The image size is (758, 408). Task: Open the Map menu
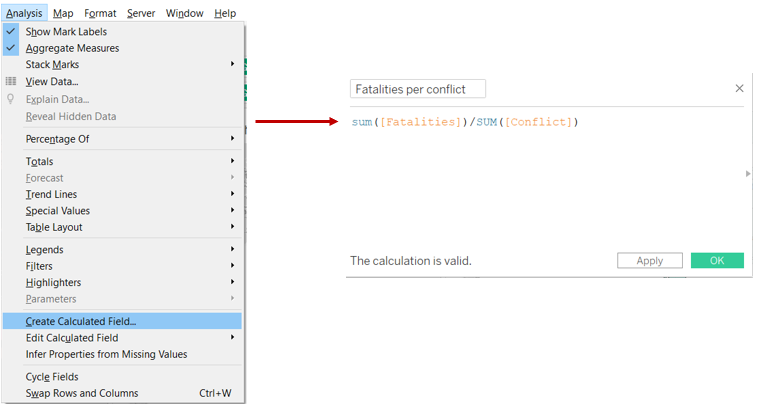63,13
